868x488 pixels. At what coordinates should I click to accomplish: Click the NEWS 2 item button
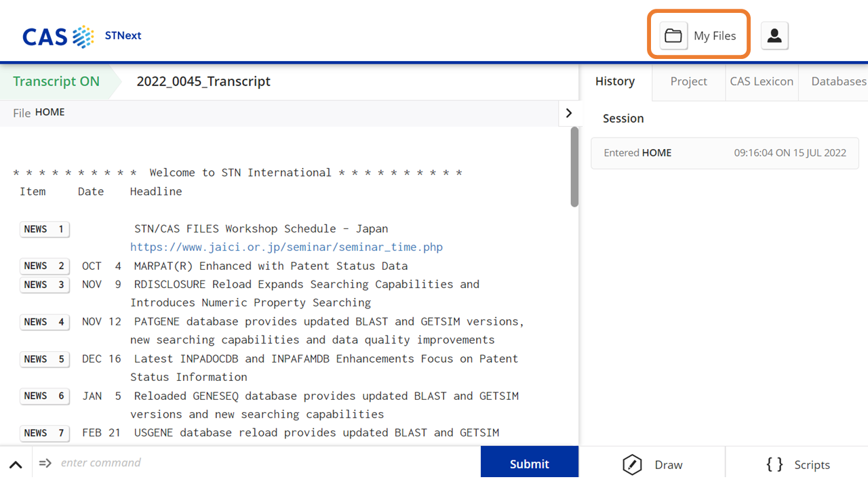(45, 266)
